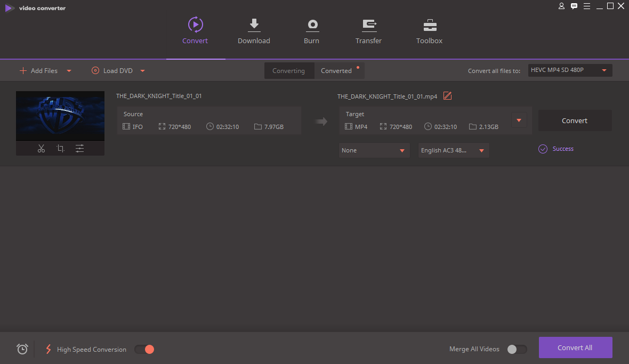
Task: Click the target resolution expand icon
Action: coord(383,126)
